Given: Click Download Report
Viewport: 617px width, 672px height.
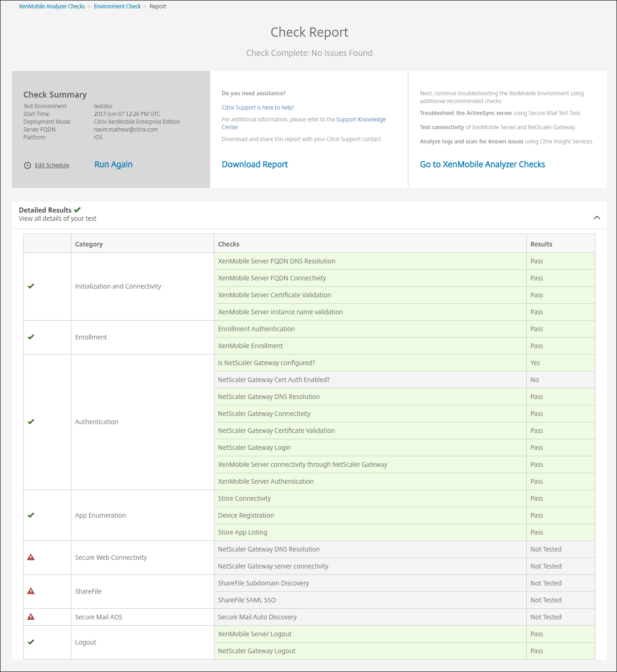Looking at the screenshot, I should [255, 164].
